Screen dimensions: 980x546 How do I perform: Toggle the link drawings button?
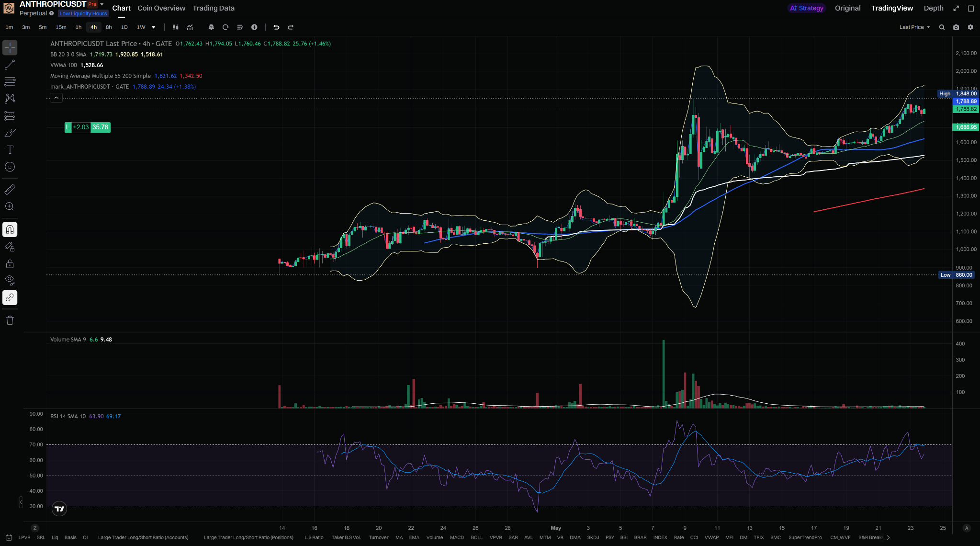click(x=10, y=298)
